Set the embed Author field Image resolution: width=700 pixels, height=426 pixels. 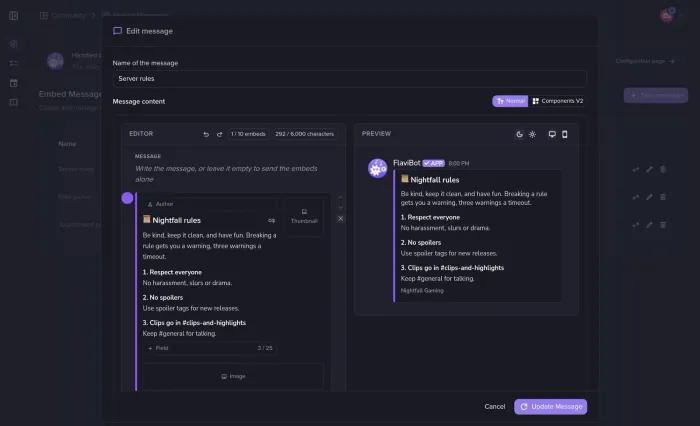209,204
